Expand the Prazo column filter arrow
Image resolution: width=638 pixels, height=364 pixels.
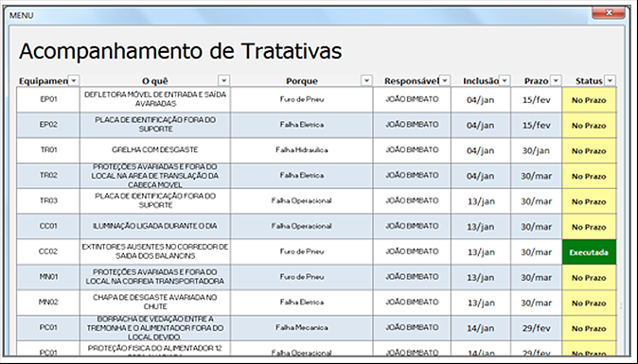tap(556, 80)
